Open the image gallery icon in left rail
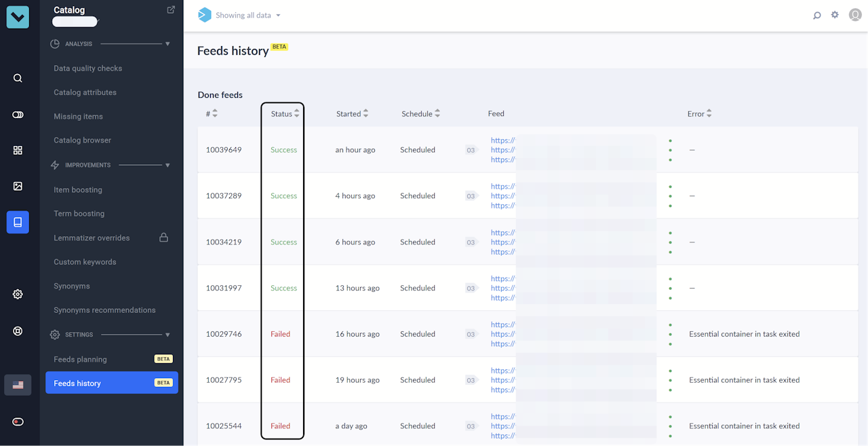The height and width of the screenshot is (446, 868). (x=18, y=186)
